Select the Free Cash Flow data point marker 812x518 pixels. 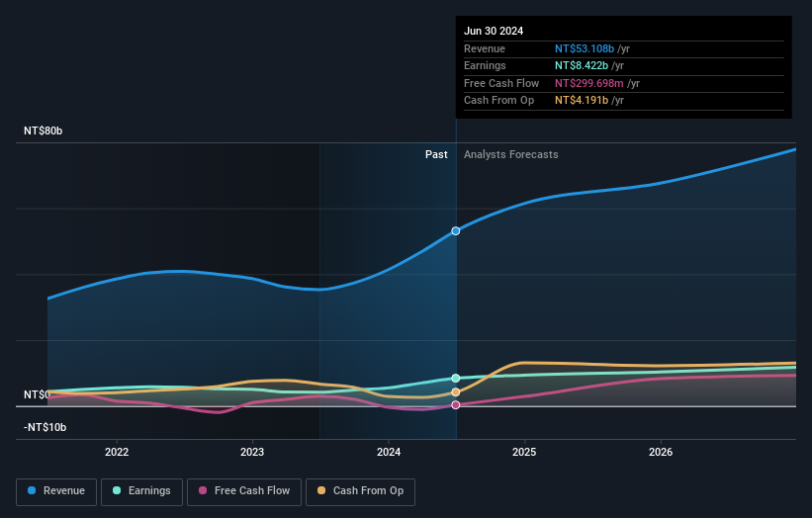[456, 405]
